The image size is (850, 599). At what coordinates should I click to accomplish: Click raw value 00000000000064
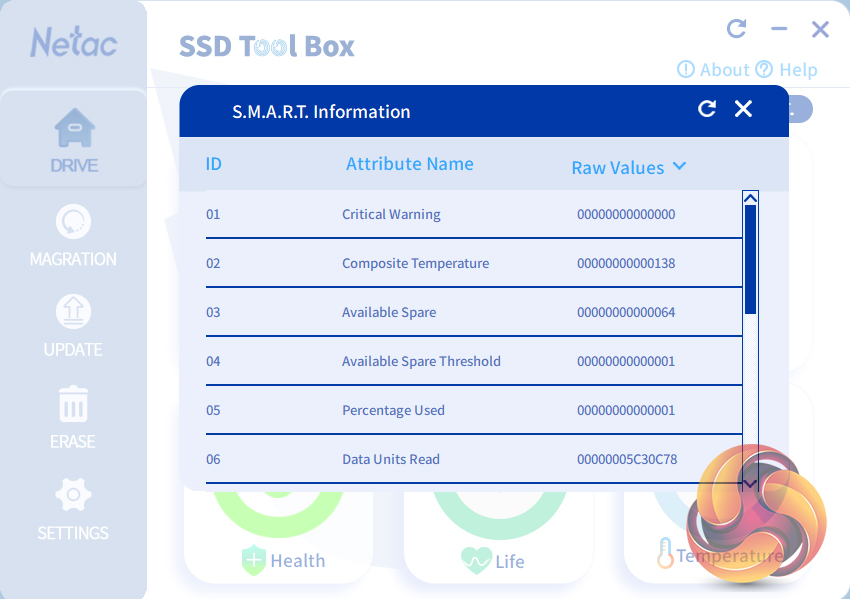coord(626,312)
